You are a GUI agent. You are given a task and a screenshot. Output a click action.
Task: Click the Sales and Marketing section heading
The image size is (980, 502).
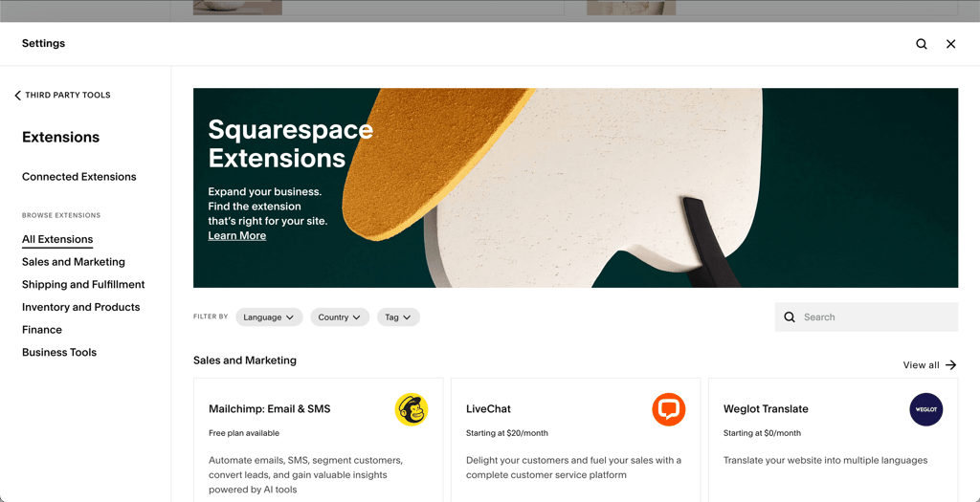[244, 360]
